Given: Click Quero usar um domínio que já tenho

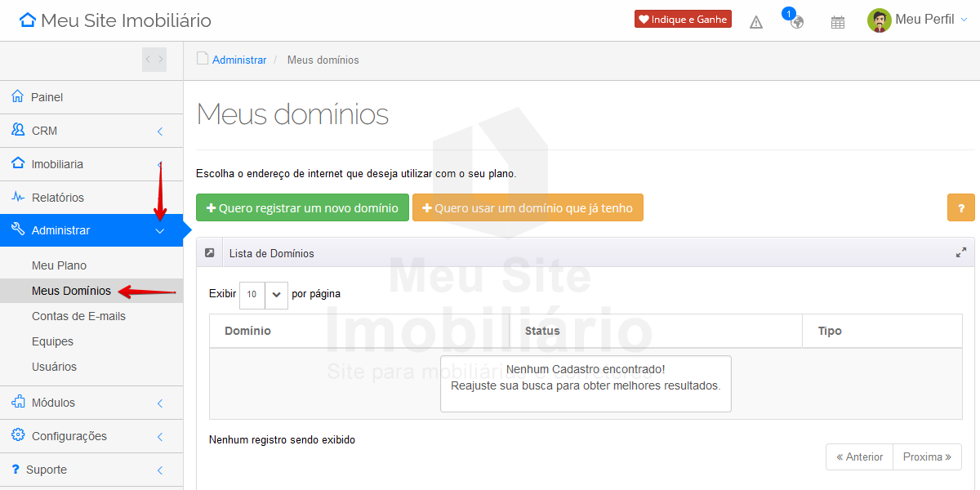Looking at the screenshot, I should click(x=528, y=207).
